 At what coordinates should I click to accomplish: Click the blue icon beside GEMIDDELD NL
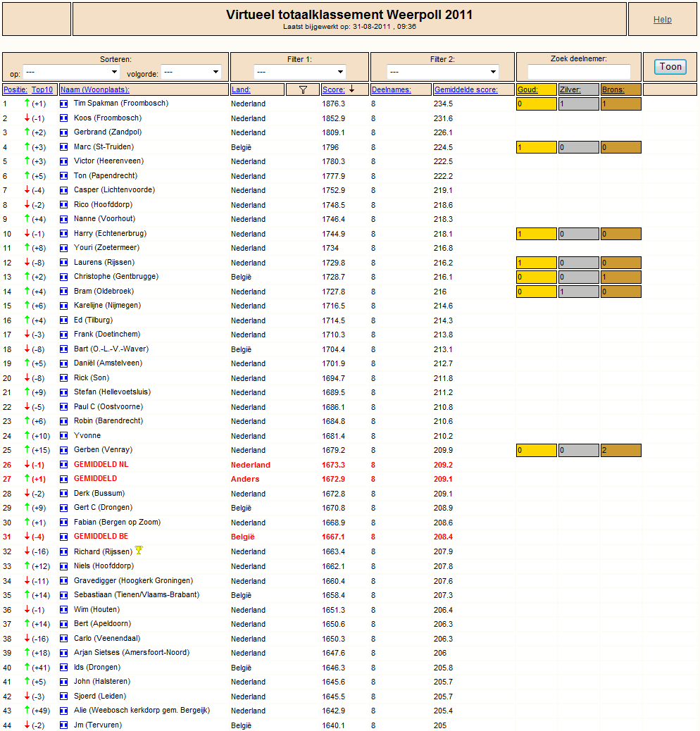point(64,465)
